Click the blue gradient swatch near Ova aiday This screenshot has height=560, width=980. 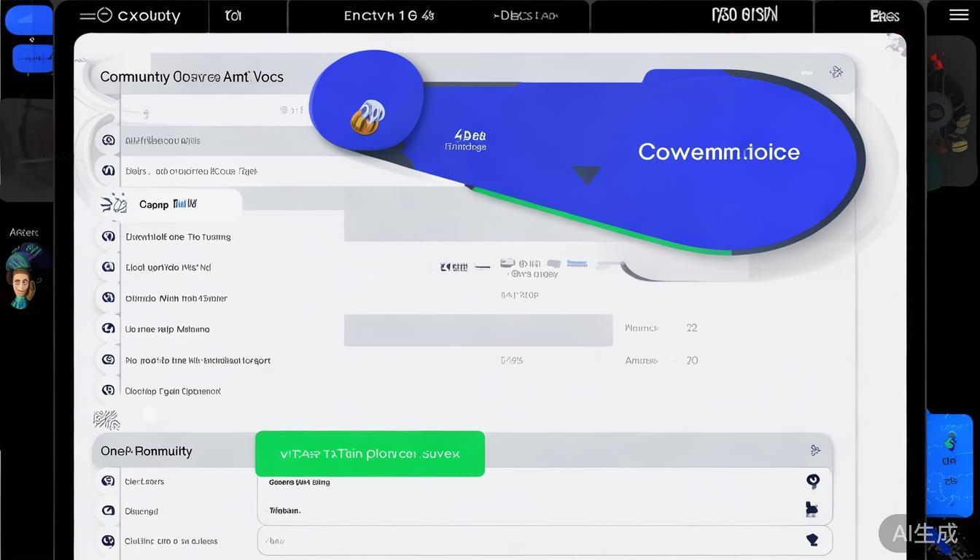(577, 264)
